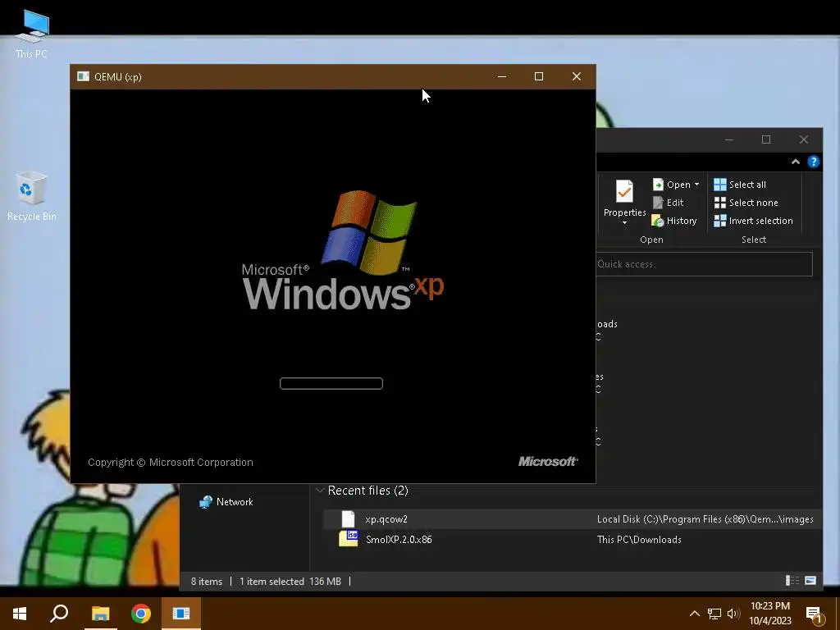This screenshot has width=840, height=630.
Task: Click Open in File Explorer ribbon
Action: pyautogui.click(x=672, y=185)
